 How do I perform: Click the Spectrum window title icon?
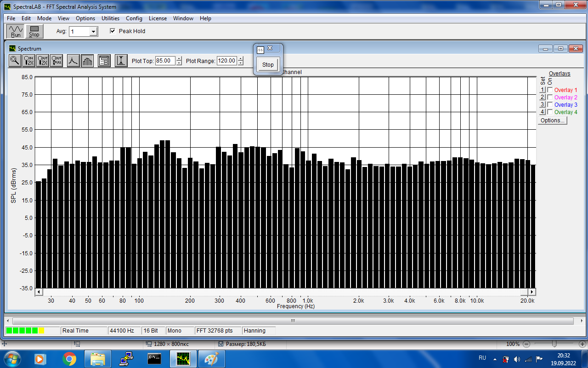click(12, 48)
